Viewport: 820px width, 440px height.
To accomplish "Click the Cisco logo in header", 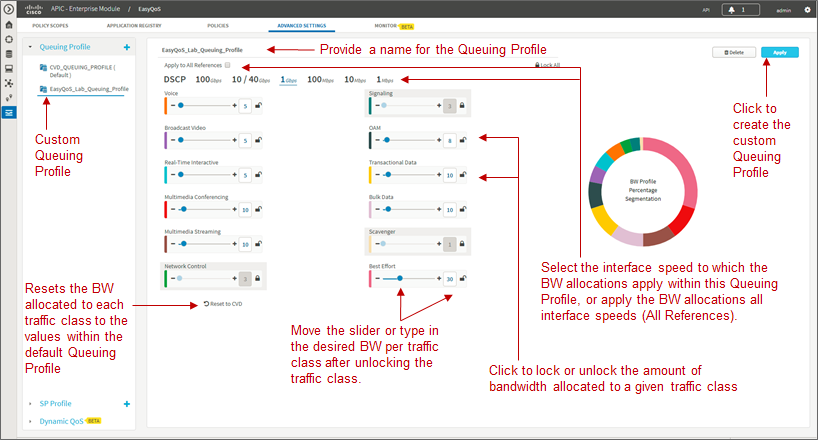I will [34, 9].
